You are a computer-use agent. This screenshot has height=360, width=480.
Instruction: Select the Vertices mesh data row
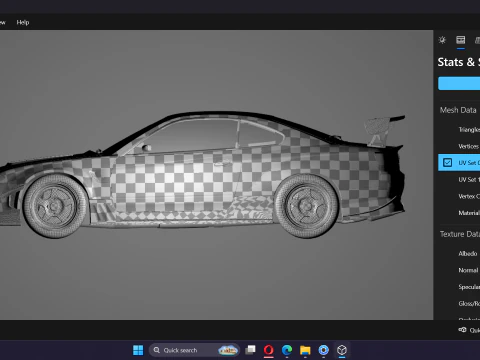[459, 146]
